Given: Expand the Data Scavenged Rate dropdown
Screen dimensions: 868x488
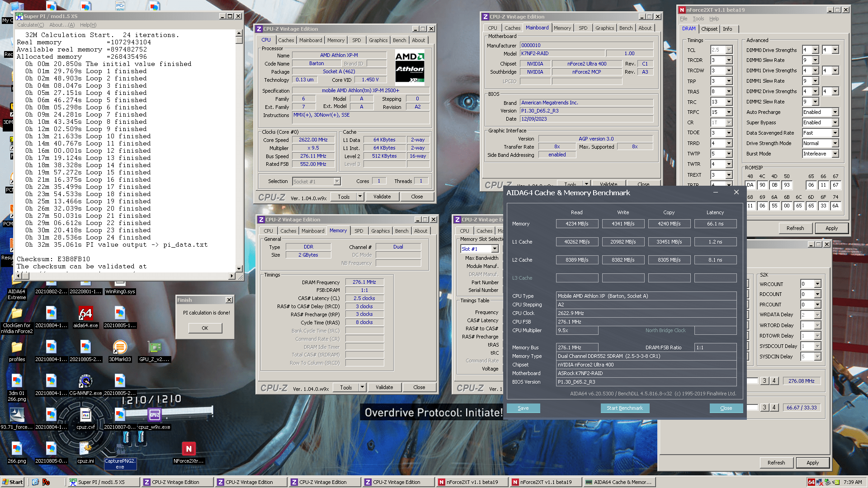Looking at the screenshot, I should [x=835, y=133].
